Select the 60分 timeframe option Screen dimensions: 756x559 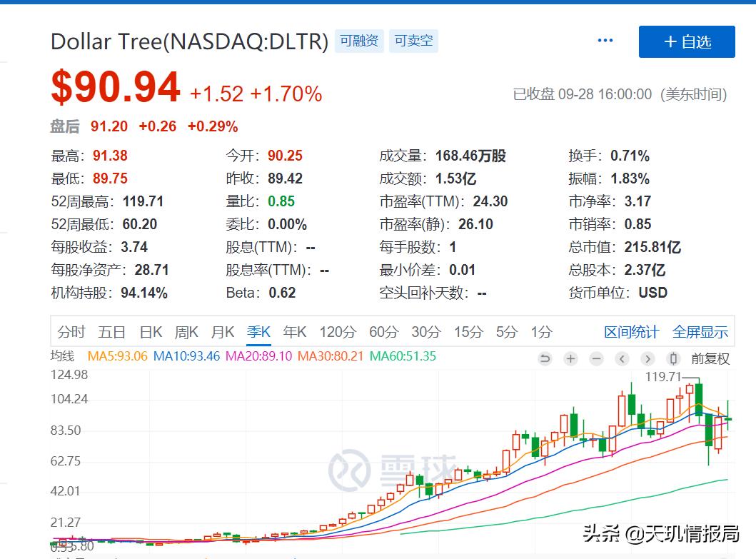383,331
